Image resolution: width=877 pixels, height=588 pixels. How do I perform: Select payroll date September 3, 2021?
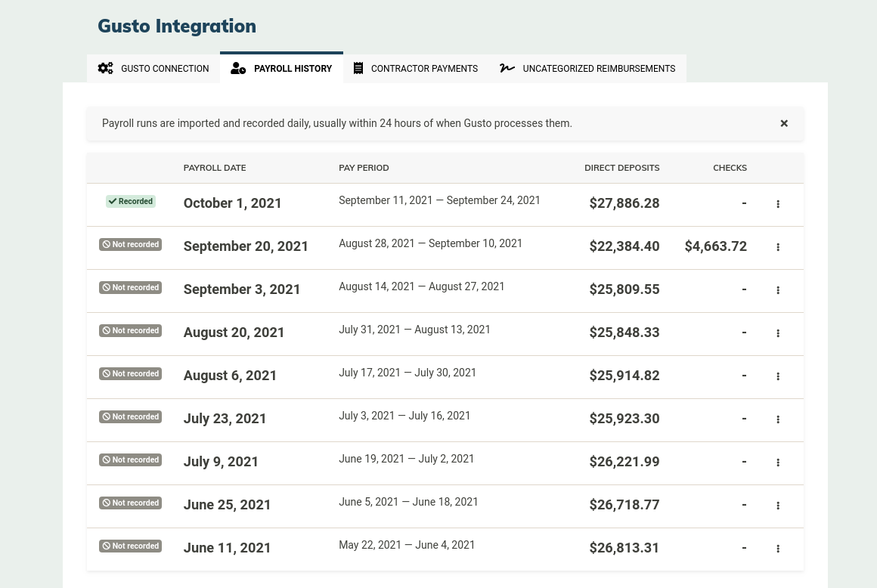[x=242, y=289]
